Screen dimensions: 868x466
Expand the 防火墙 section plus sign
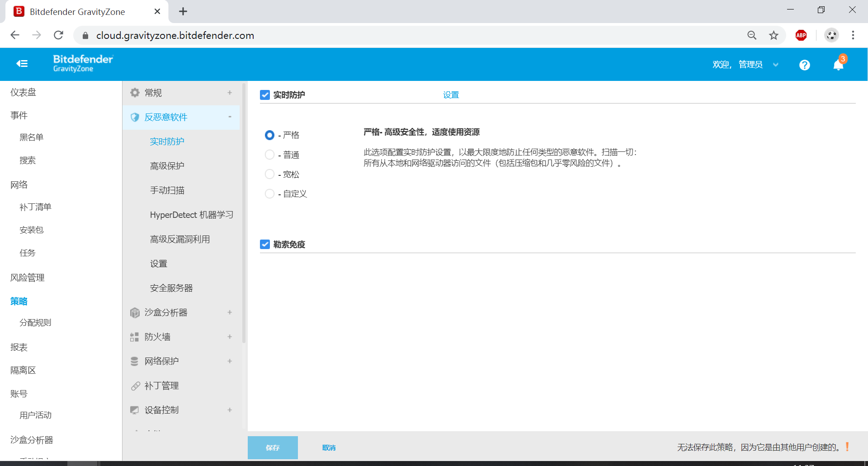[x=230, y=337]
